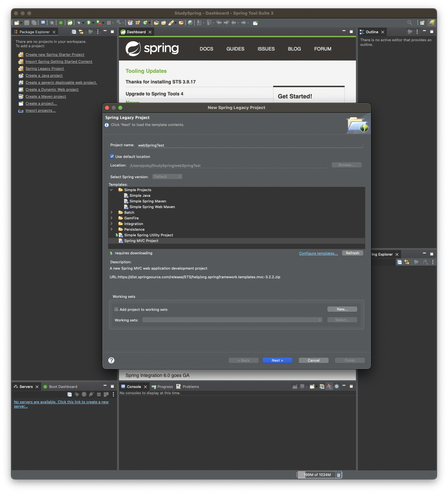
Task: Enable Add project to working sets
Action: point(116,309)
